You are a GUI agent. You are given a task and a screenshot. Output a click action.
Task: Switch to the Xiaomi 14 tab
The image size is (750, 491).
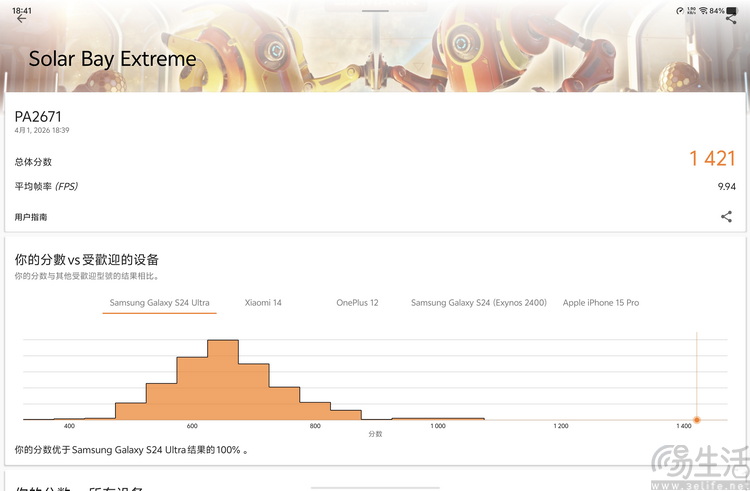coord(263,302)
